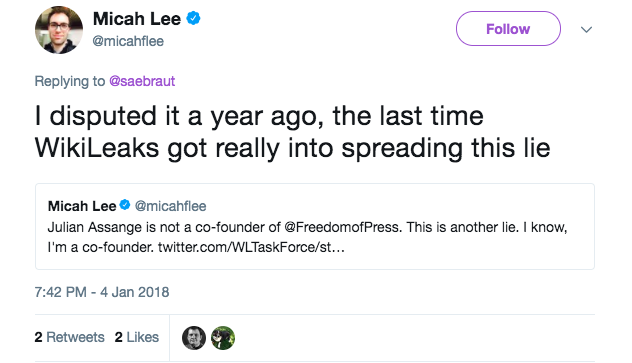Open the @micahflee handle in the quoted tweet

coord(170,206)
